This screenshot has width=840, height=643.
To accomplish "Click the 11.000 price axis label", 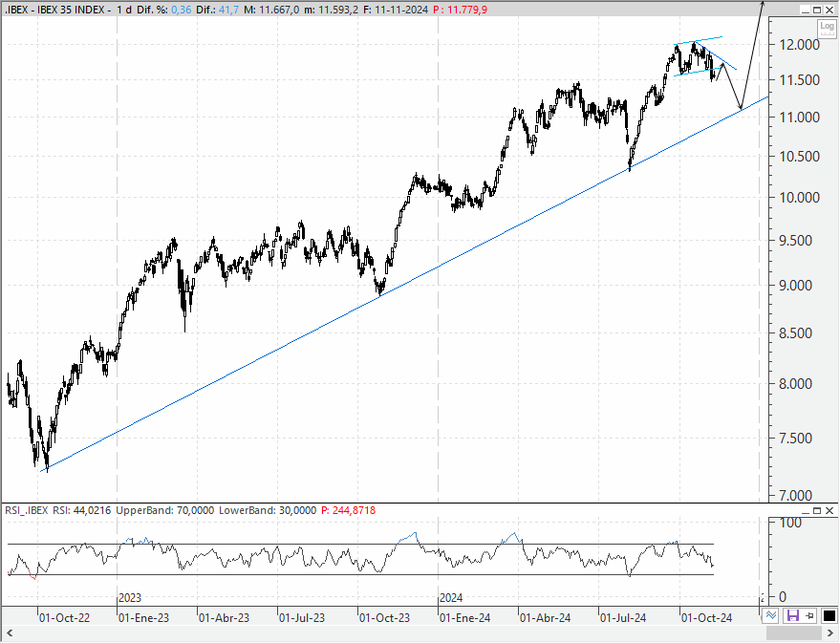I will coord(799,118).
